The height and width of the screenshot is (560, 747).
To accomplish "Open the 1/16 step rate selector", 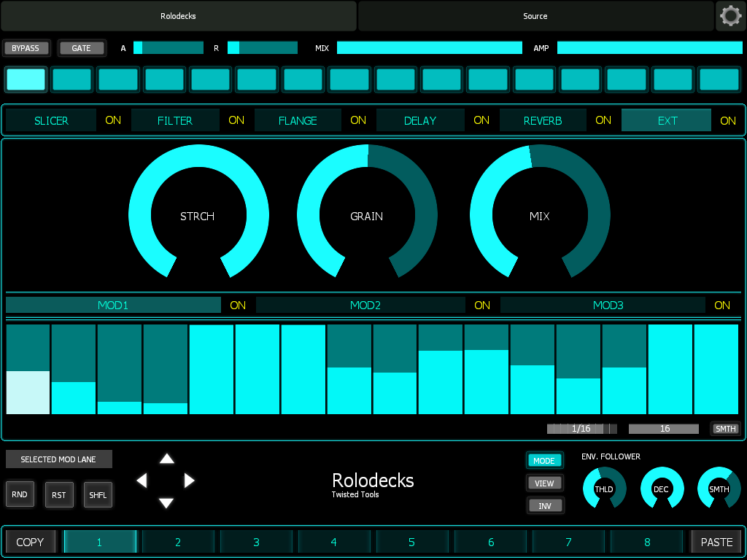I will point(581,429).
